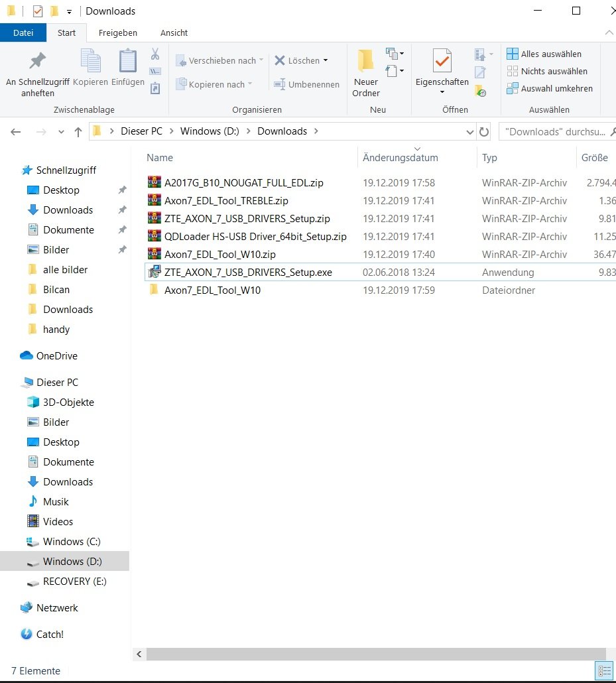Expand the Eigenschaften dropdown arrow

(442, 92)
